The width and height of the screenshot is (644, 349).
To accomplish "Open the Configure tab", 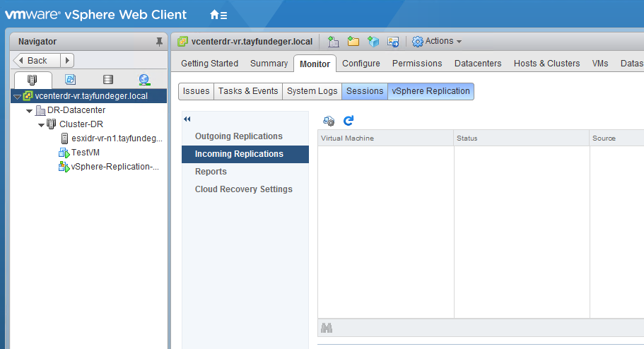I will pos(361,64).
